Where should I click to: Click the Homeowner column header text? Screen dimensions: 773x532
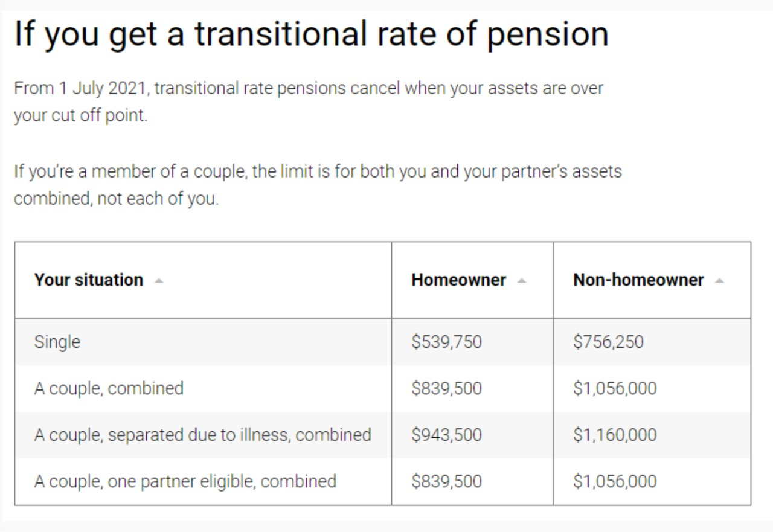coord(458,280)
